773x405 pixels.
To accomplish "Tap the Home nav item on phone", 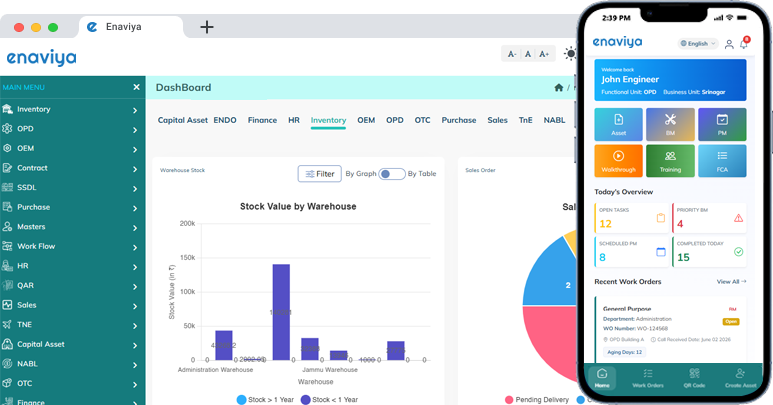I will click(x=602, y=378).
